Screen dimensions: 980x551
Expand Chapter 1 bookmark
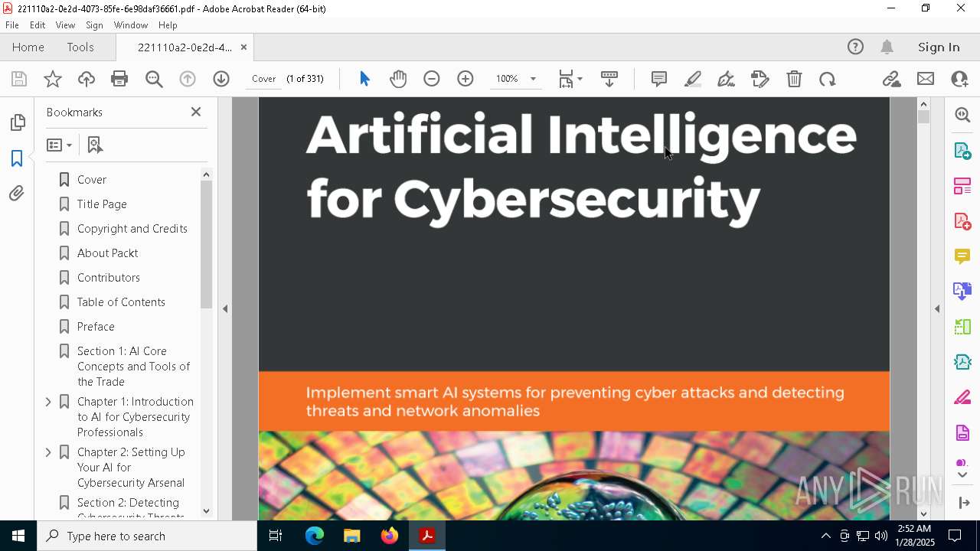(x=48, y=402)
